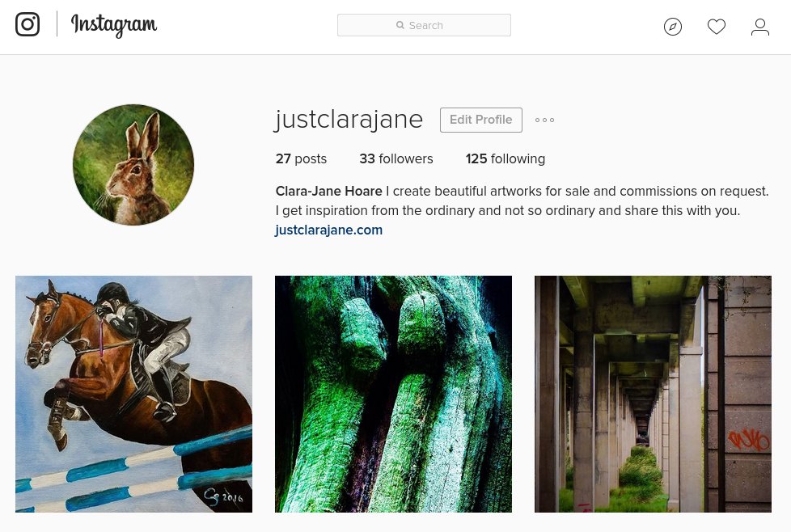Viewport: 791px width, 532px height.
Task: Click the Edit Profile button
Action: (480, 120)
